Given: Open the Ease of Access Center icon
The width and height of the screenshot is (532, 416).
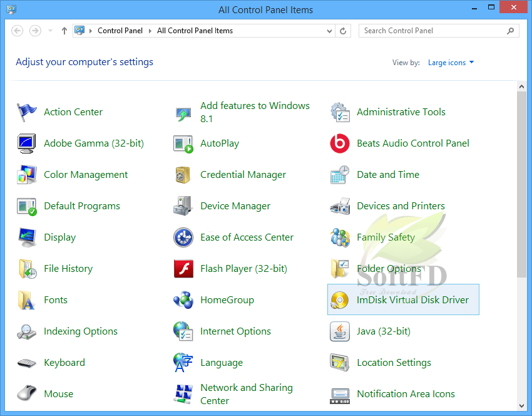Looking at the screenshot, I should click(183, 237).
